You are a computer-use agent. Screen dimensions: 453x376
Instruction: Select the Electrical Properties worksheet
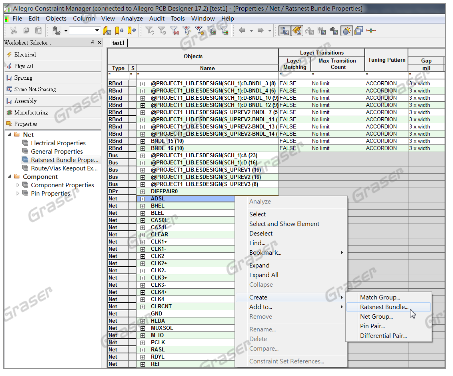click(x=58, y=143)
